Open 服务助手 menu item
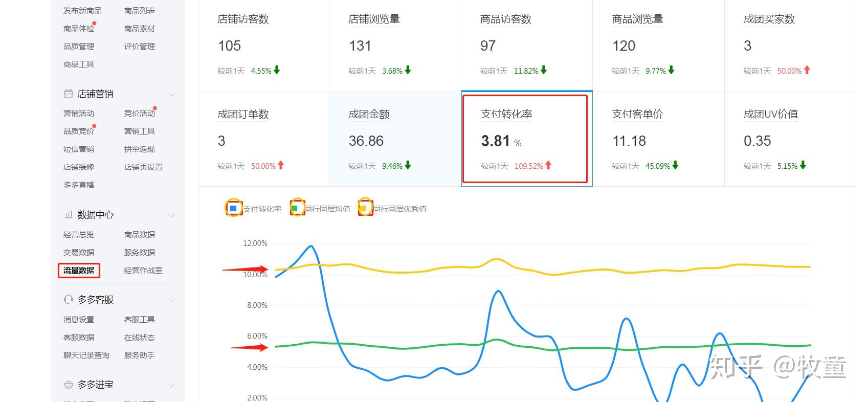Screen dimensions: 868x402 [x=140, y=355]
